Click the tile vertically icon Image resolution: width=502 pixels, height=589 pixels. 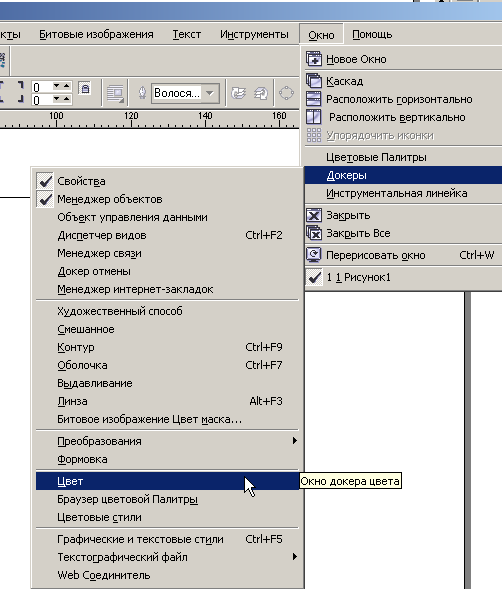(x=314, y=117)
